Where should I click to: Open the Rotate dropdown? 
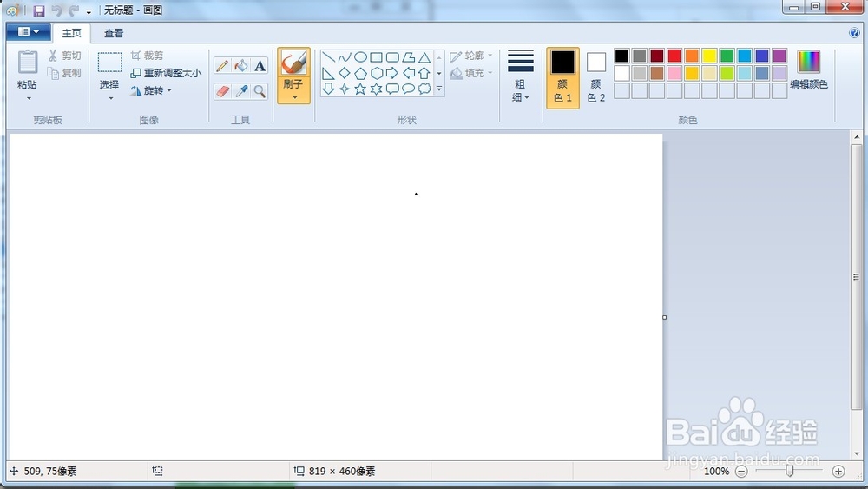[150, 90]
